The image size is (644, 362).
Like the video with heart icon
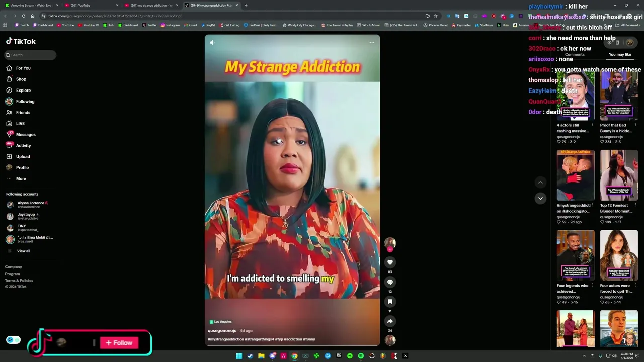point(390,262)
